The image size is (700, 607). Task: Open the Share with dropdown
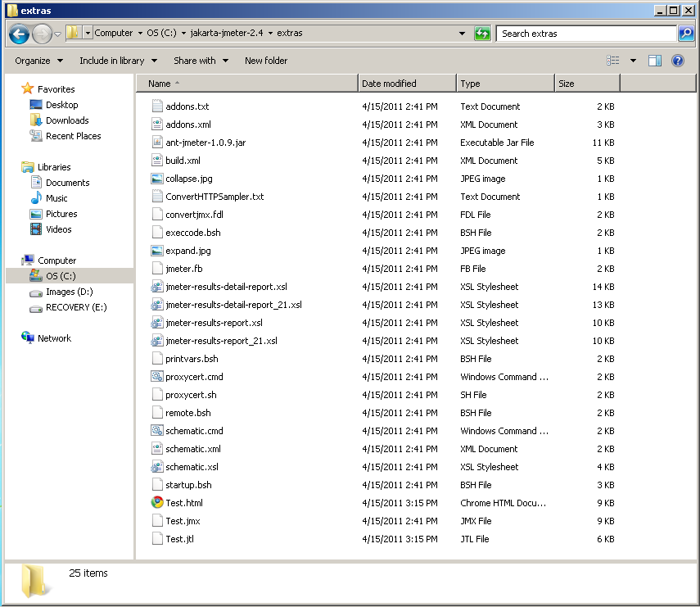[201, 61]
